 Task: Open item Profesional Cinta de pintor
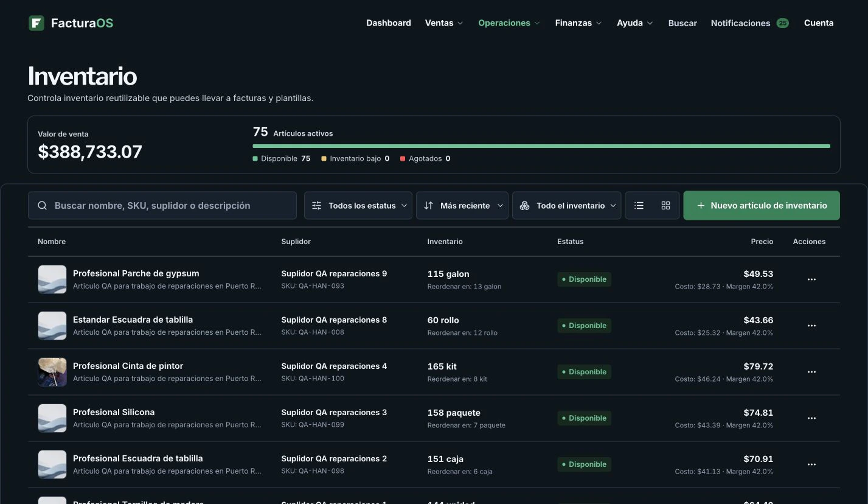pos(128,366)
